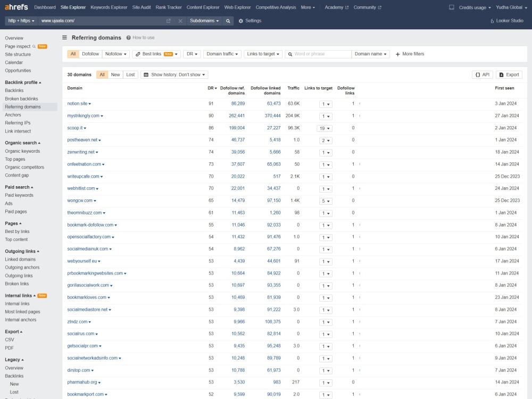Click the Community external link icon
The height and width of the screenshot is (399, 532).
coord(379,7)
